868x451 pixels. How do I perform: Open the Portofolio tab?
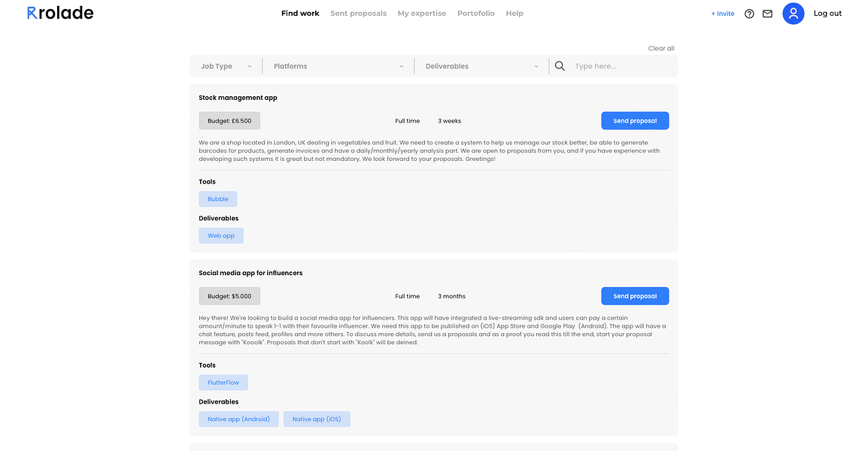tap(476, 14)
